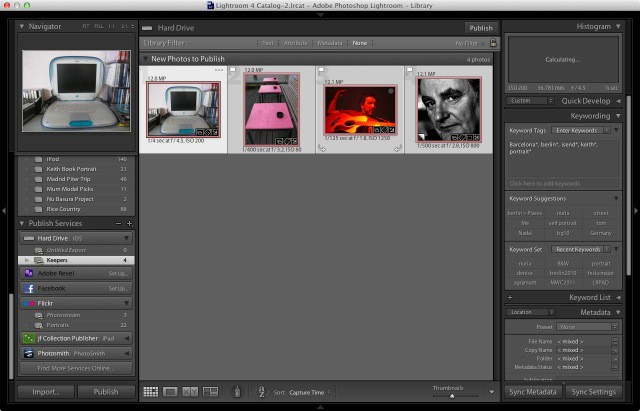Toggle flag on pink tables photo

point(233,70)
